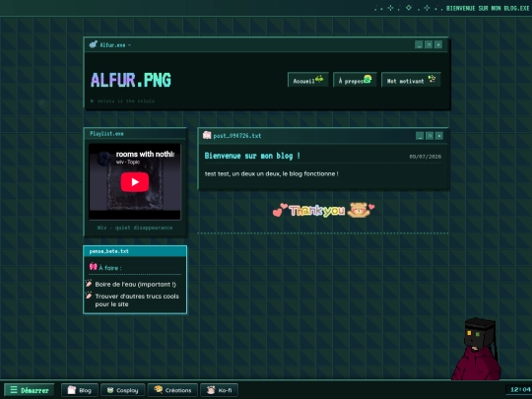Viewport: 532px width, 399px height.
Task: Click the taskbar clock showing 12:04
Action: [x=520, y=389]
